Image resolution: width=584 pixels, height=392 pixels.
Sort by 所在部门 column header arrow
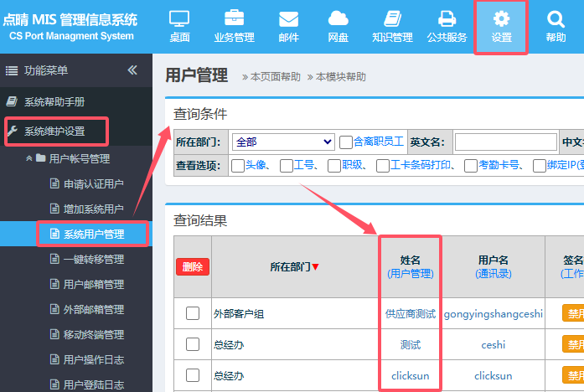(x=316, y=267)
